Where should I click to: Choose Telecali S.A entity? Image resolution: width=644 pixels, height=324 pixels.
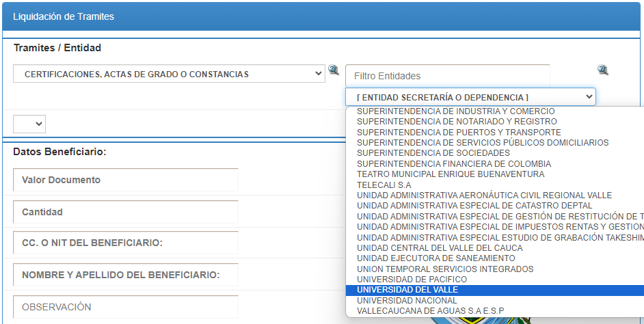pyautogui.click(x=384, y=185)
